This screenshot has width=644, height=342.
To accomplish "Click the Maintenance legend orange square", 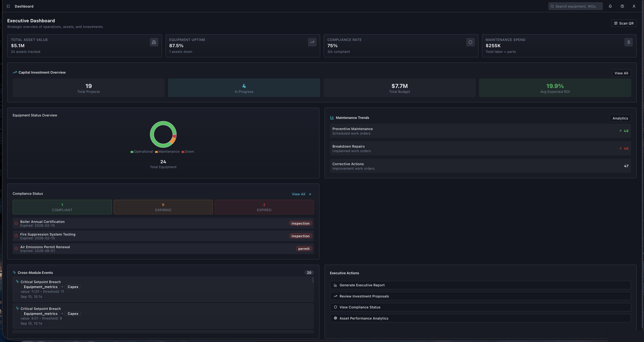I will pos(156,152).
